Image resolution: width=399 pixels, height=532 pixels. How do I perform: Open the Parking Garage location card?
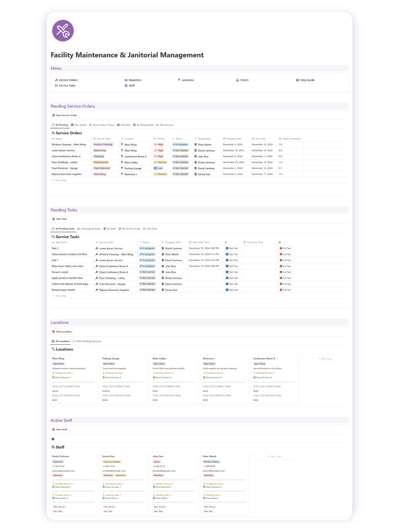(124, 379)
